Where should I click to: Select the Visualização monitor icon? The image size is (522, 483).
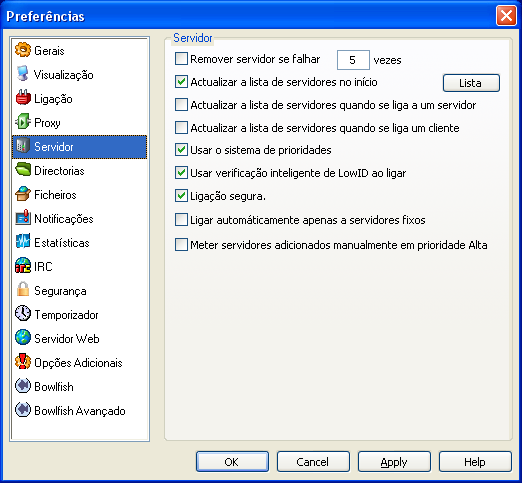pos(23,74)
